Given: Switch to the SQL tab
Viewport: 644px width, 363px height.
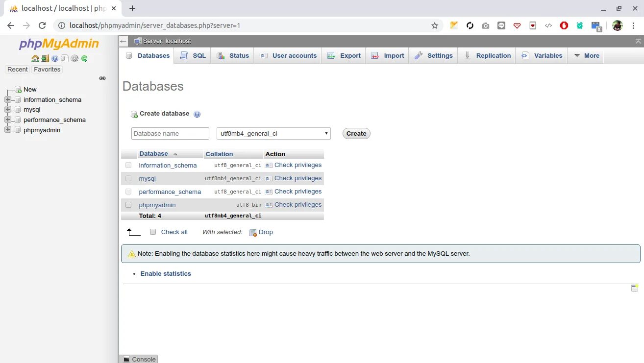Looking at the screenshot, I should point(193,56).
